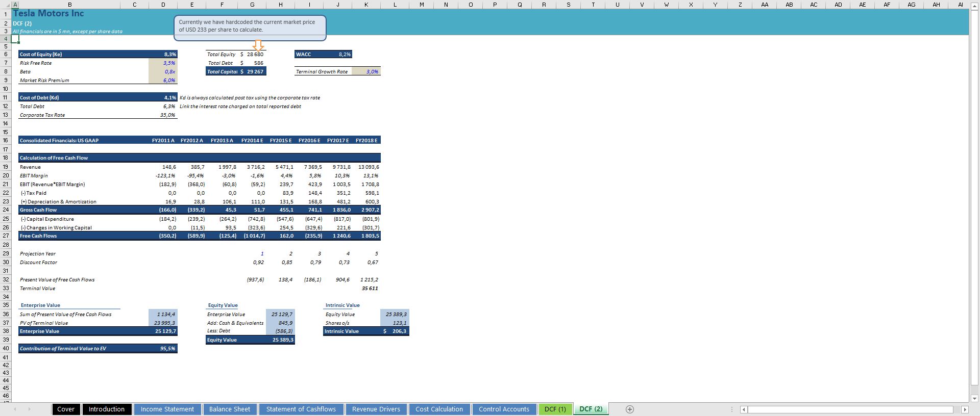Screen dimensions: 980x416
Task: Click the FY2014 E column heading
Action: click(x=252, y=140)
